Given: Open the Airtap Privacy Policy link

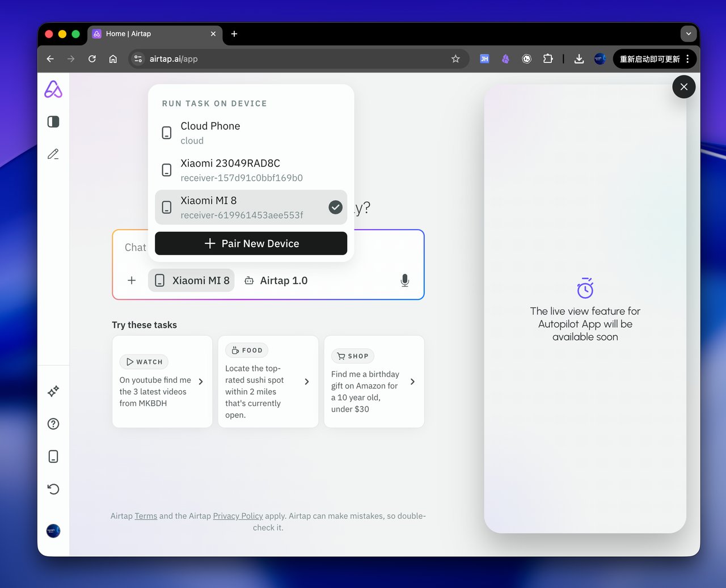Looking at the screenshot, I should click(238, 516).
